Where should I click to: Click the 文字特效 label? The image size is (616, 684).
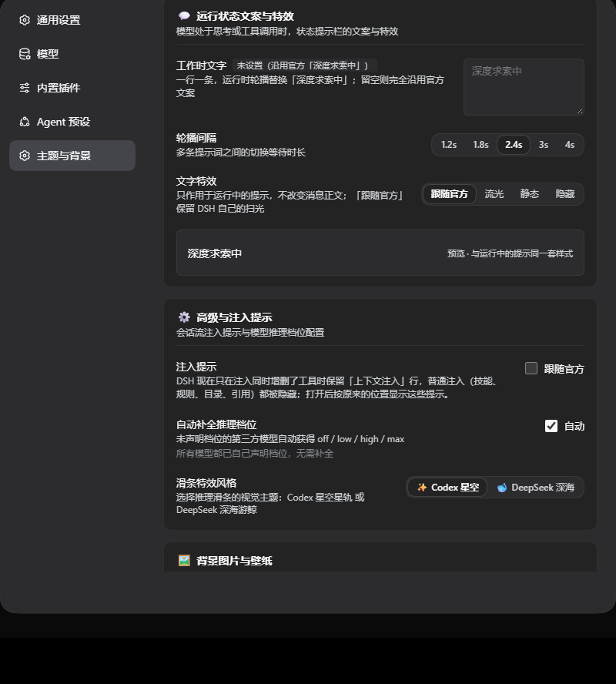coord(196,181)
